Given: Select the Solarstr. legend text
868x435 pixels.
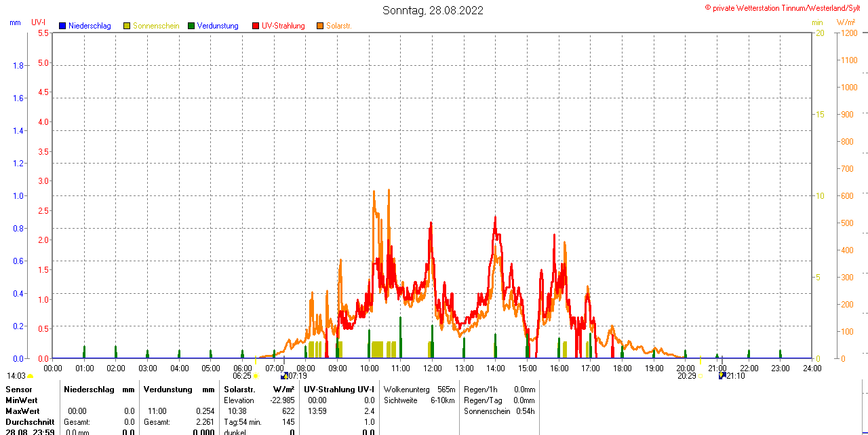Looking at the screenshot, I should (339, 26).
